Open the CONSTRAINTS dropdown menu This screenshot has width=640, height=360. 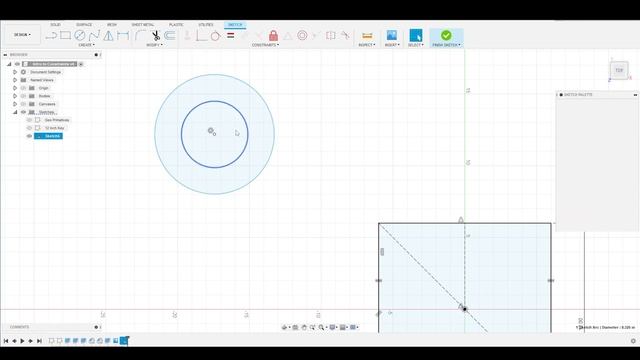(265, 45)
